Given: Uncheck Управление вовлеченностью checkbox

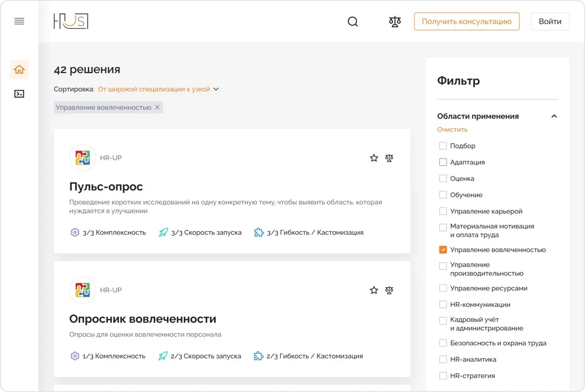Looking at the screenshot, I should pos(443,249).
